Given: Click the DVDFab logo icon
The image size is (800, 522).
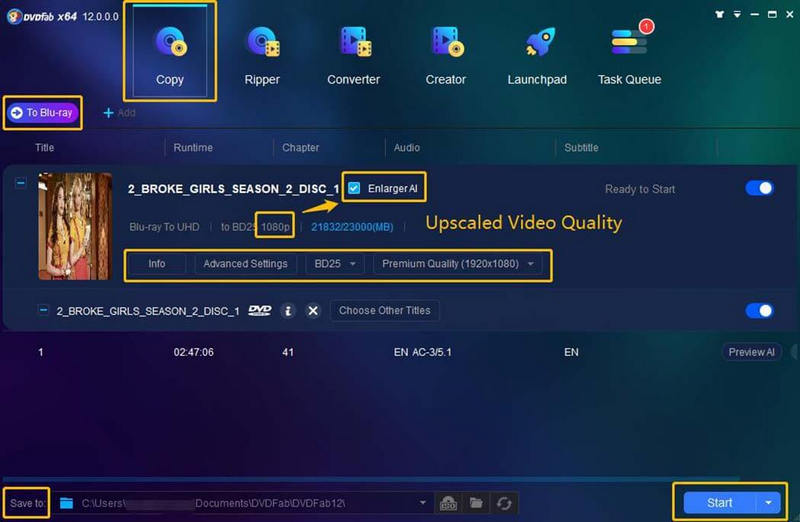Looking at the screenshot, I should [x=14, y=16].
